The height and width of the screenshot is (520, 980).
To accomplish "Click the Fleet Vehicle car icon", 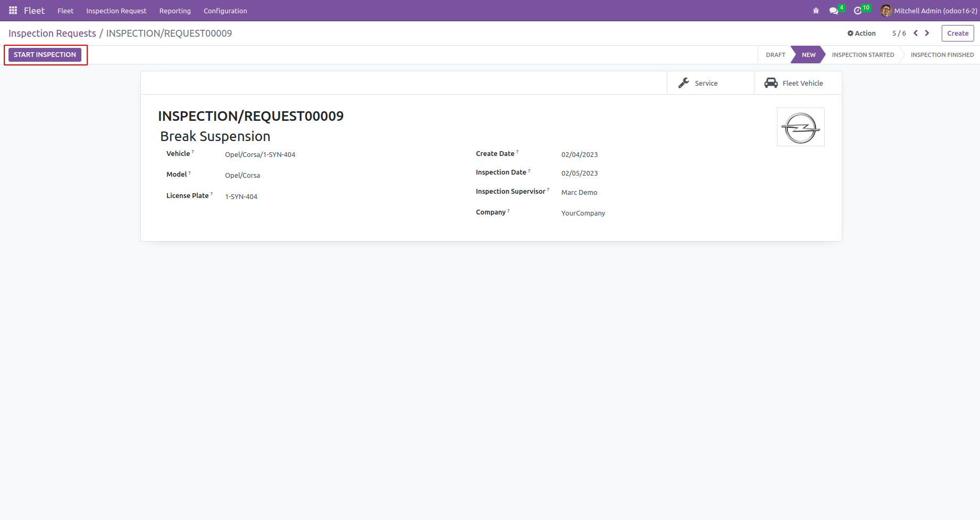I will pyautogui.click(x=771, y=83).
